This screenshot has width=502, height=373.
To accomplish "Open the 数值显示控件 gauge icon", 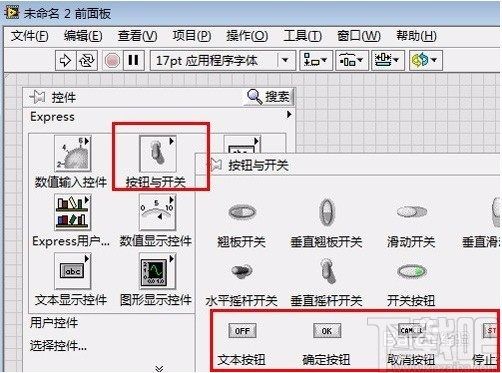I will [x=157, y=212].
